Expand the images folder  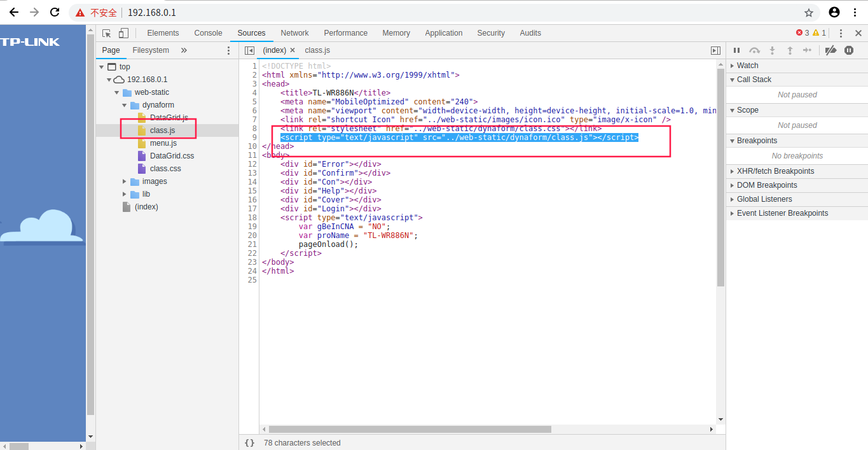[124, 181]
